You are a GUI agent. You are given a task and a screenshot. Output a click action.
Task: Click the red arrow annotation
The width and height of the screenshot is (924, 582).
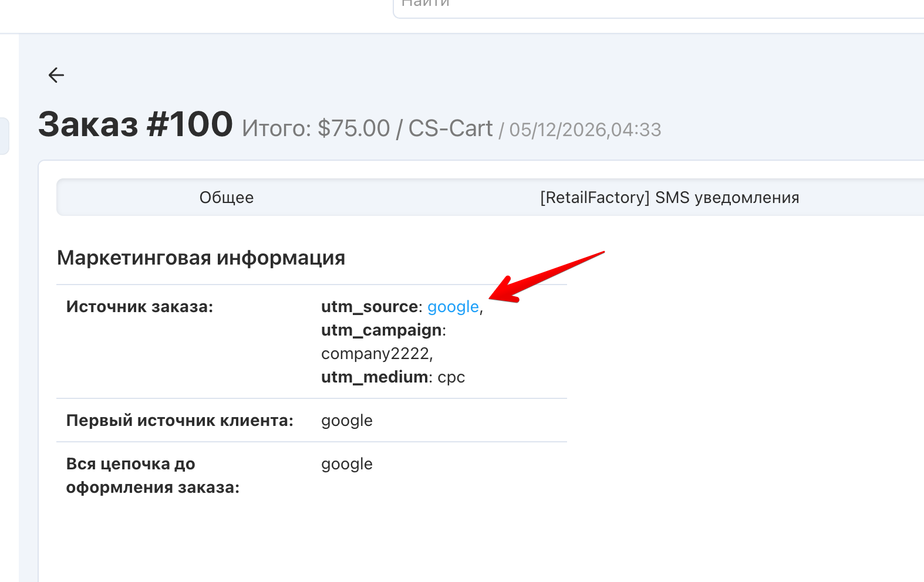click(547, 277)
